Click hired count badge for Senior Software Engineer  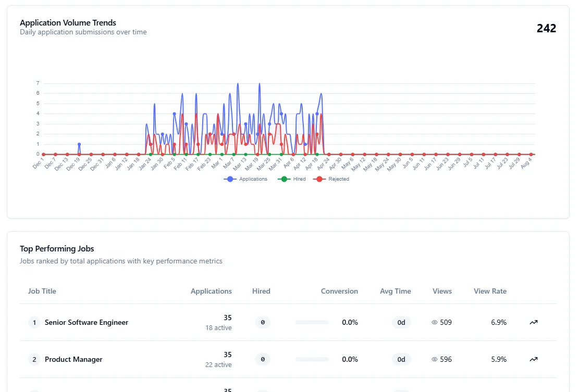(263, 323)
